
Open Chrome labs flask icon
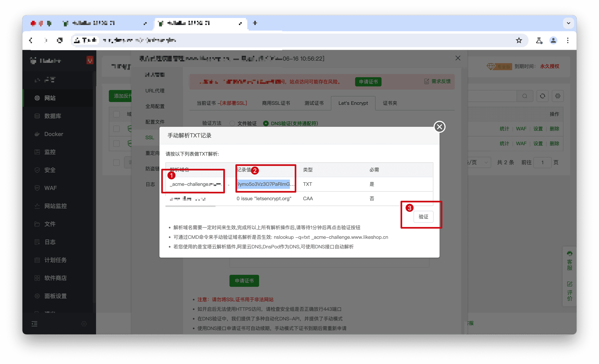(539, 40)
